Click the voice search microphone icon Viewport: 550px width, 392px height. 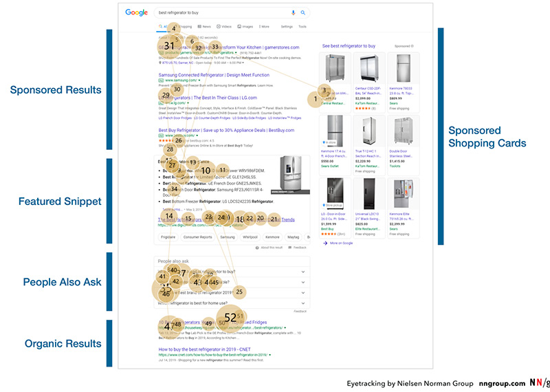pos(294,12)
